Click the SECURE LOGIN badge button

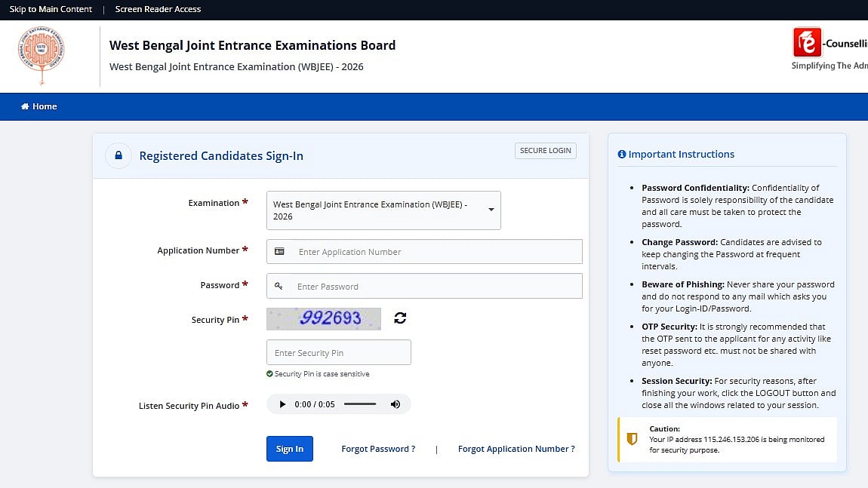click(545, 151)
